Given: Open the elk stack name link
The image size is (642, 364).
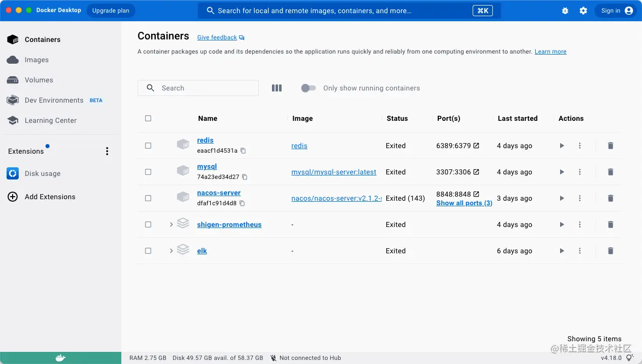Looking at the screenshot, I should (202, 251).
